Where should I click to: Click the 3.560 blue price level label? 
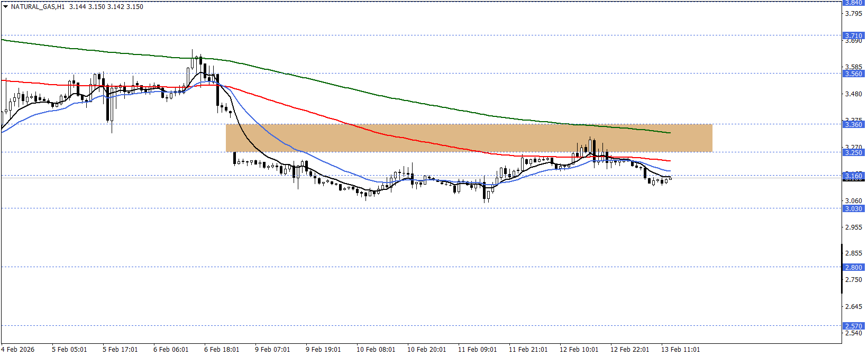853,74
